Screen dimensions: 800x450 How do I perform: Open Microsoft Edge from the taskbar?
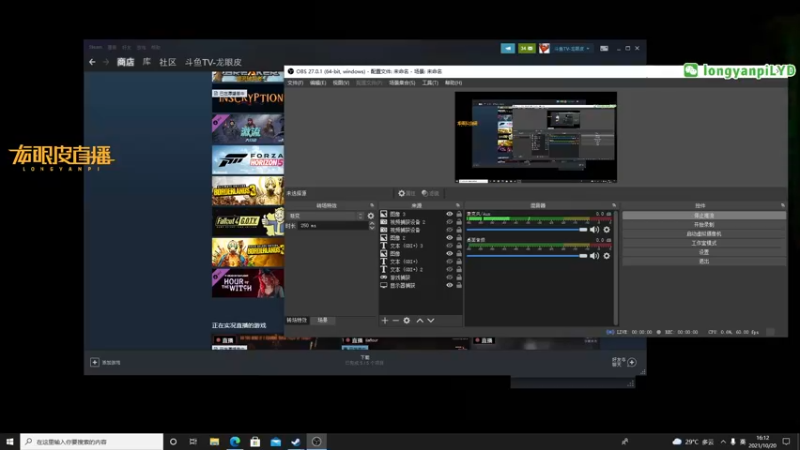tap(235, 441)
